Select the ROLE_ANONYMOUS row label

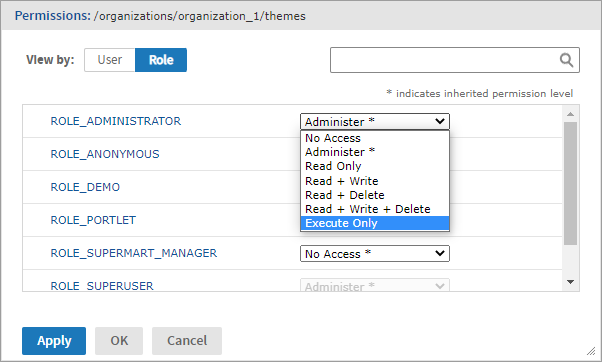click(x=105, y=154)
